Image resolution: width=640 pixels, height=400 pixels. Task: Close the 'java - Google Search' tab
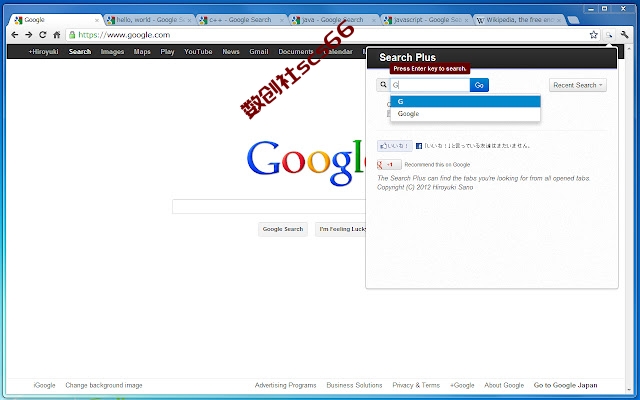(373, 20)
